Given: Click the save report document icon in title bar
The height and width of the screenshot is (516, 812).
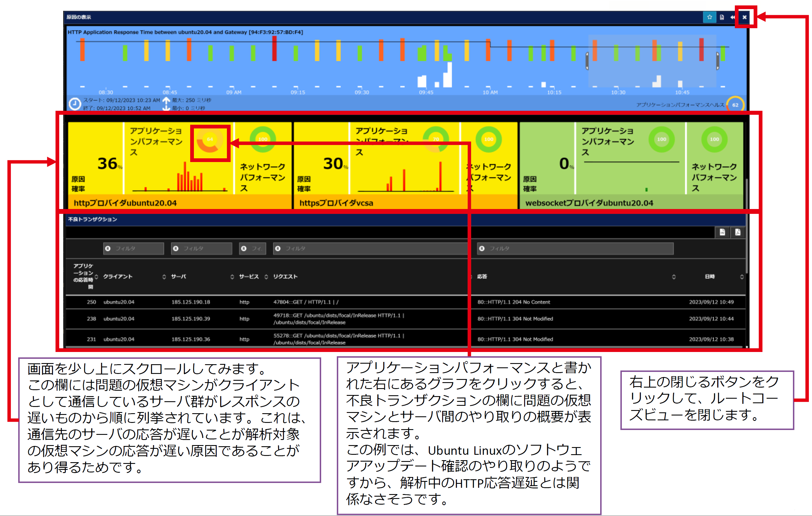Looking at the screenshot, I should [722, 17].
